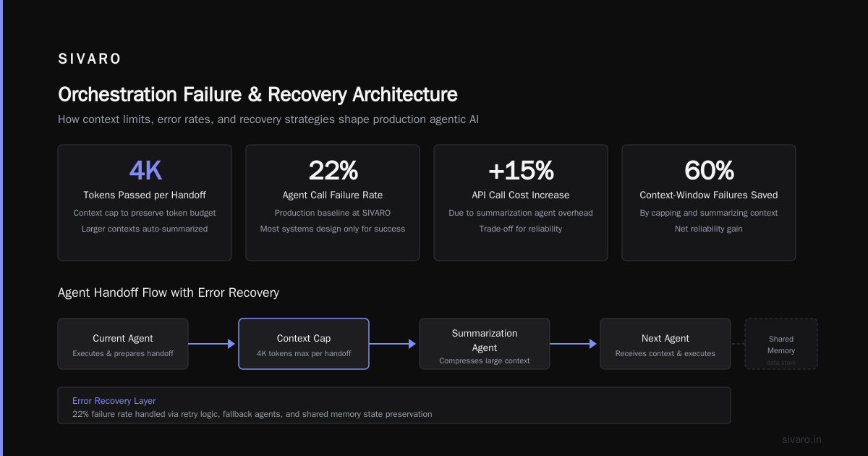Open the 60% Context-Window Failures Saved card

click(x=709, y=203)
